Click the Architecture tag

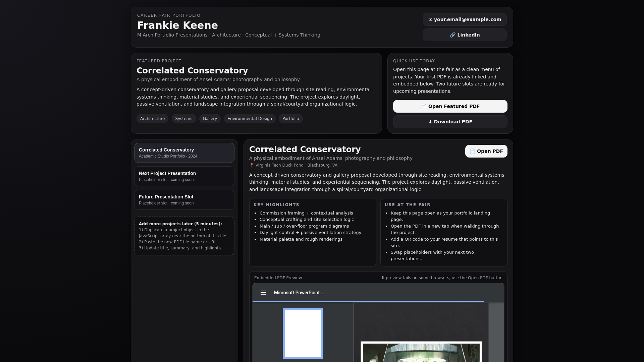pos(152,119)
